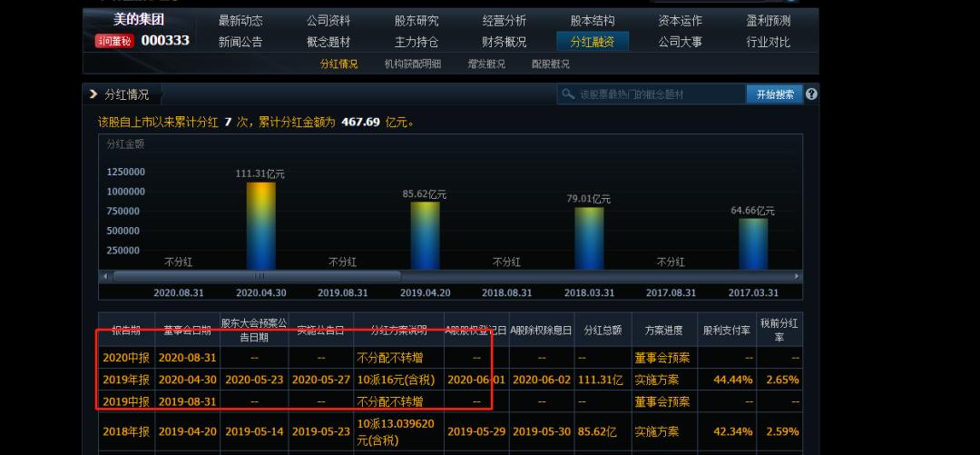This screenshot has height=455, width=980.
Task: Select the 分红融资 menu tab
Action: (593, 42)
